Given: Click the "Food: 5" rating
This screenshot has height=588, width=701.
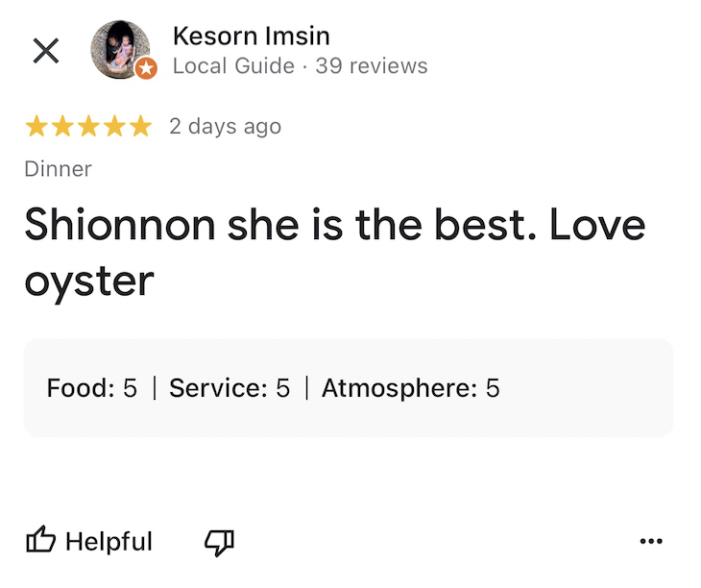Looking at the screenshot, I should tap(92, 388).
